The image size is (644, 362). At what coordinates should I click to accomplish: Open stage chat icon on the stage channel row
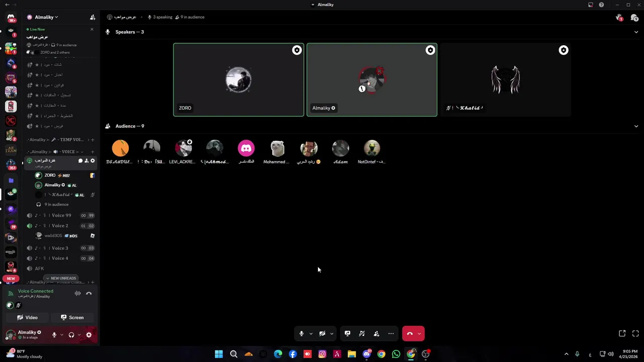(x=80, y=161)
